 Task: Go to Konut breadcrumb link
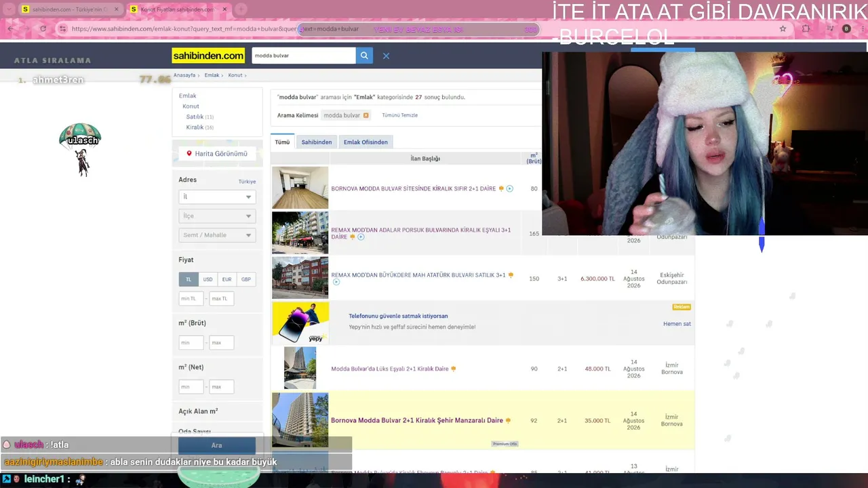point(235,75)
